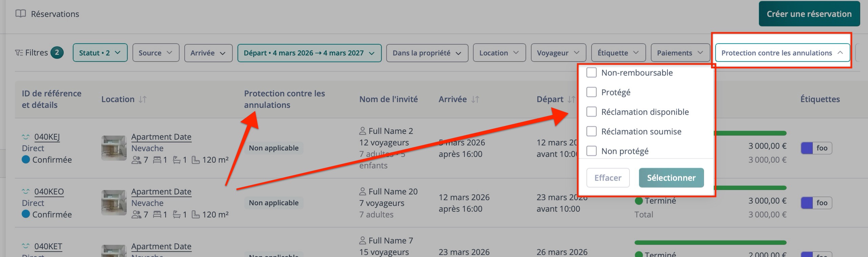
Task: Open reservation 040KEO details link
Action: (50, 191)
